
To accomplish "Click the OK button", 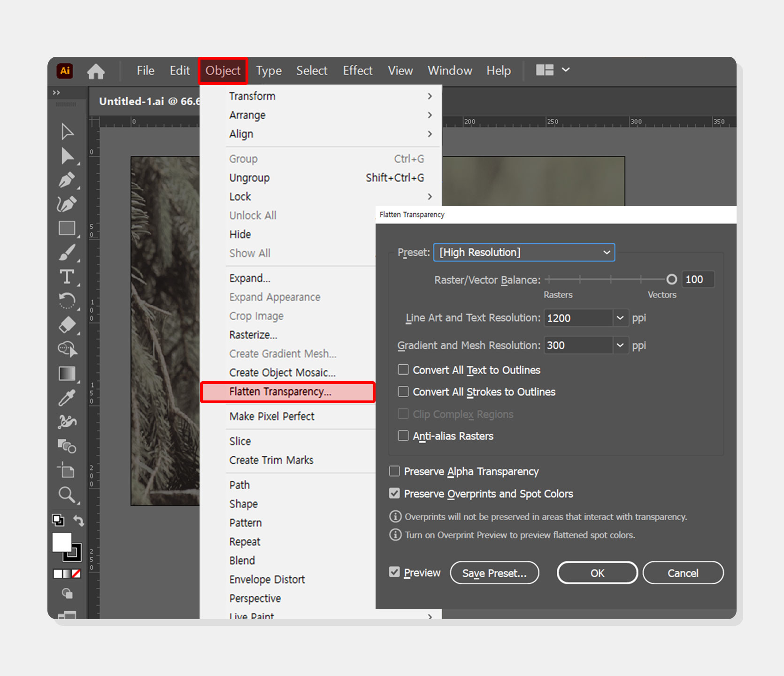I will 597,573.
